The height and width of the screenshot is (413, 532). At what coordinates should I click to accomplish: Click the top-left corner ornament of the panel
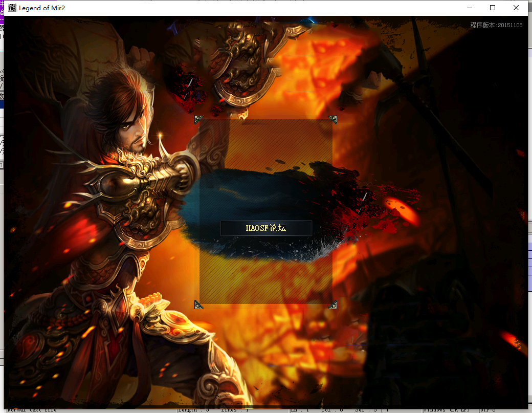click(199, 119)
